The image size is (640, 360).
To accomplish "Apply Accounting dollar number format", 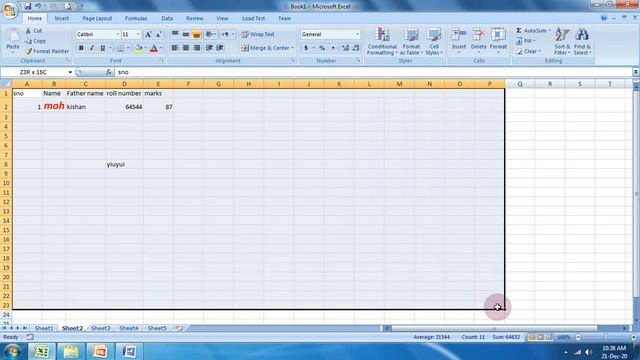I will [x=306, y=48].
